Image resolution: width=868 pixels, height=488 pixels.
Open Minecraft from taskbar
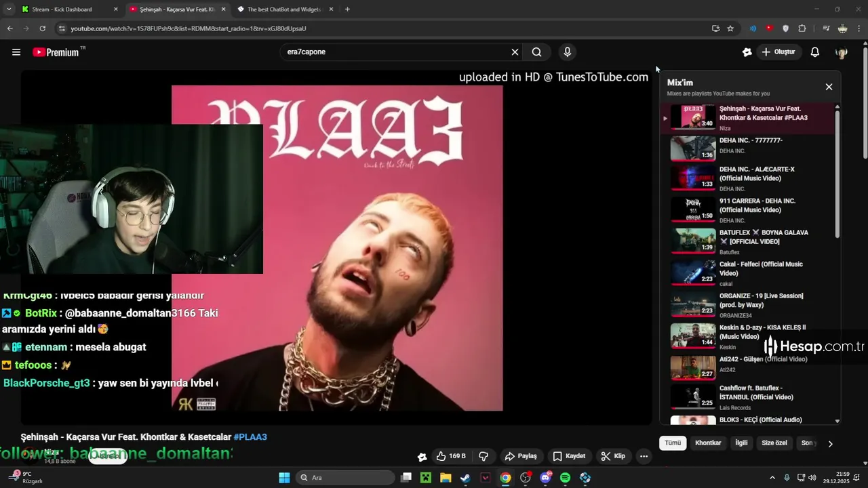(425, 478)
